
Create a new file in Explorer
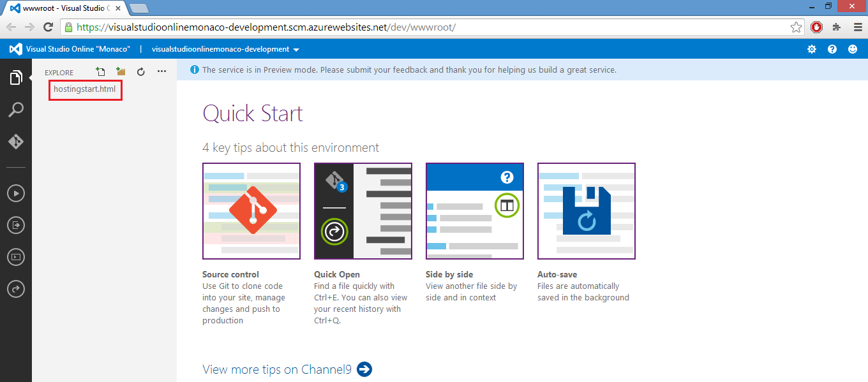click(100, 72)
